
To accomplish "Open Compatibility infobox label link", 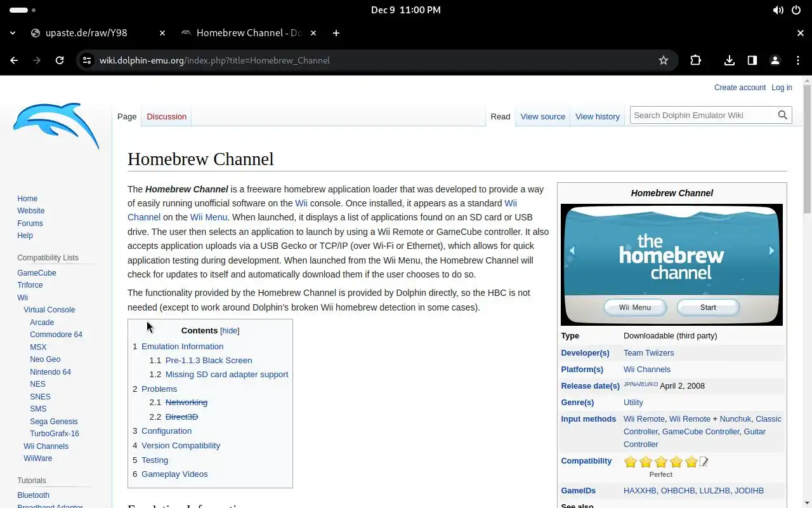I will tap(586, 461).
